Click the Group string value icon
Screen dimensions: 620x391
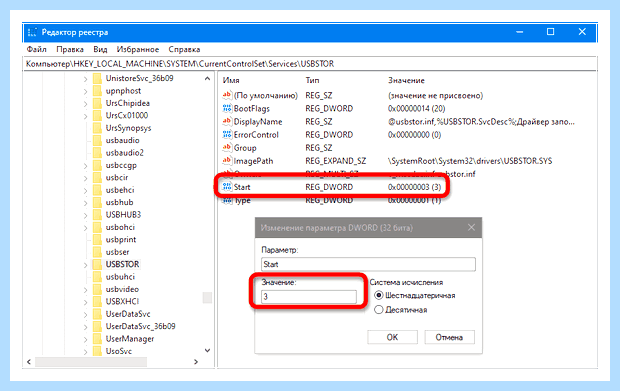click(x=227, y=147)
